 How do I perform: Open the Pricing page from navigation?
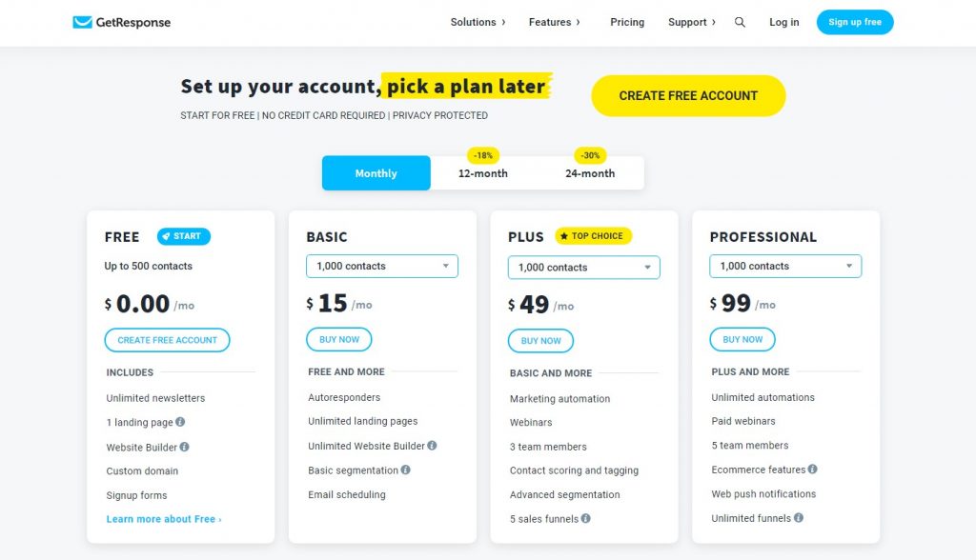627,22
